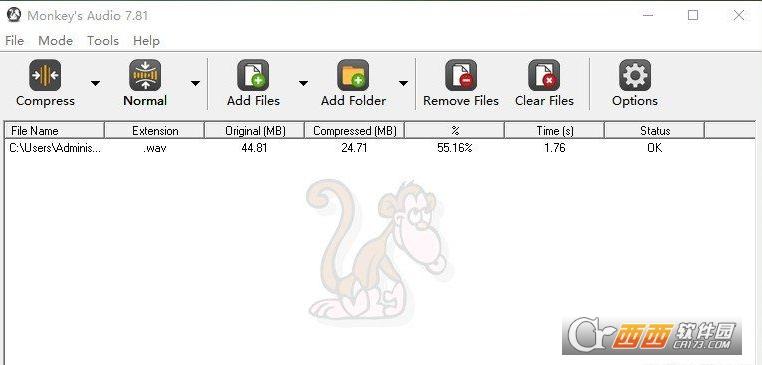This screenshot has width=762, height=365.
Task: Click the Add Files icon
Action: tap(253, 75)
